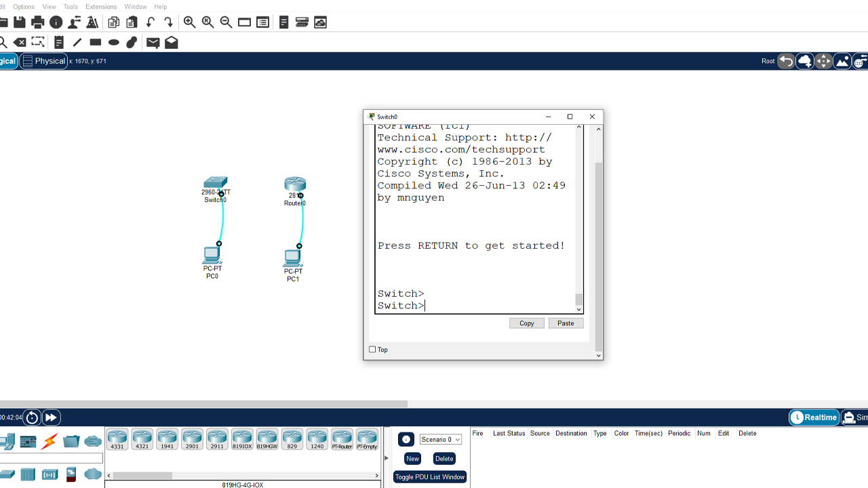This screenshot has height=488, width=868.
Task: Choose the Connections lightning bolt category
Action: pyautogui.click(x=50, y=442)
